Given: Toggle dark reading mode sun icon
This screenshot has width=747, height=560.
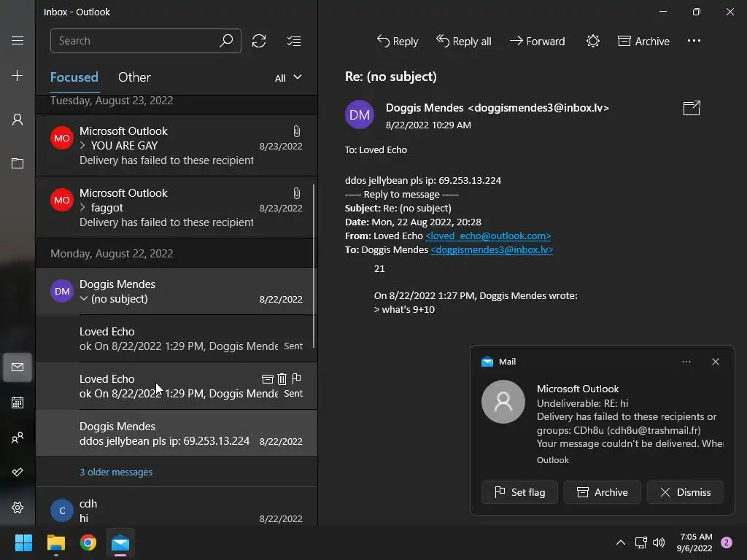Looking at the screenshot, I should 592,41.
